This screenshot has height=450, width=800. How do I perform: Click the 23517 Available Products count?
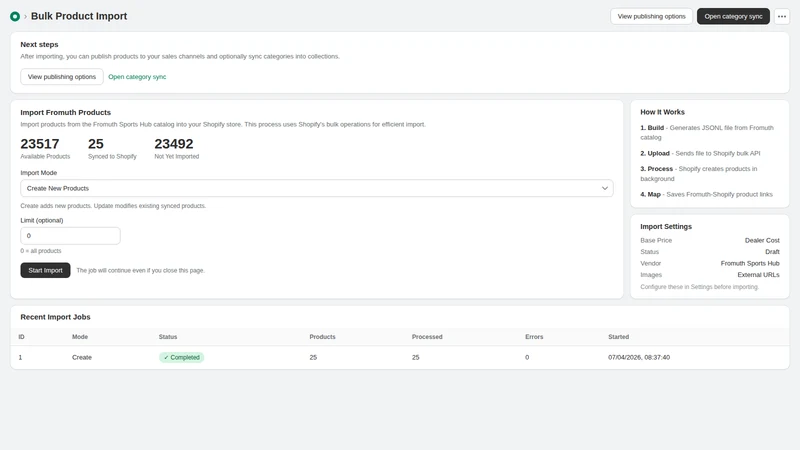pos(40,144)
